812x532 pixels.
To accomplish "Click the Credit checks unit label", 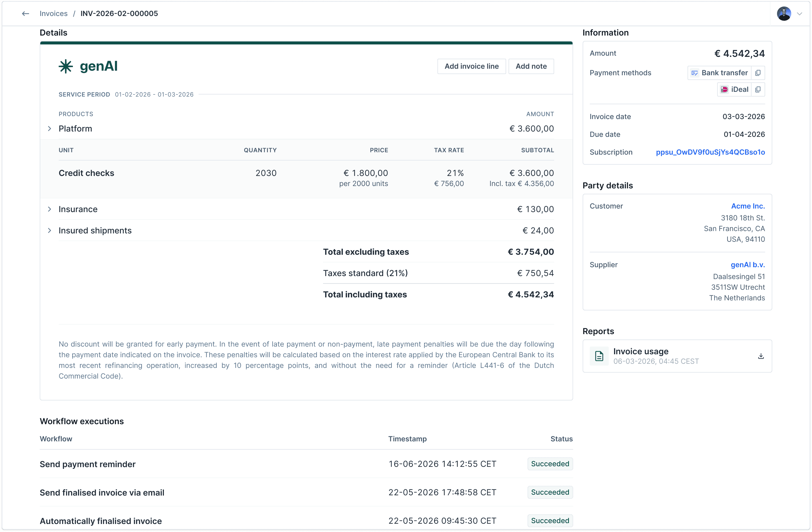I will tap(86, 173).
